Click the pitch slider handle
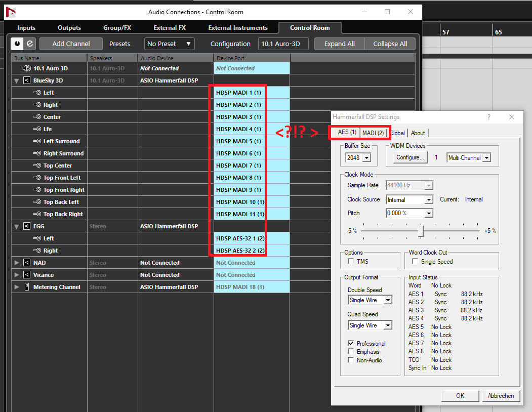532x412 pixels. click(x=421, y=231)
